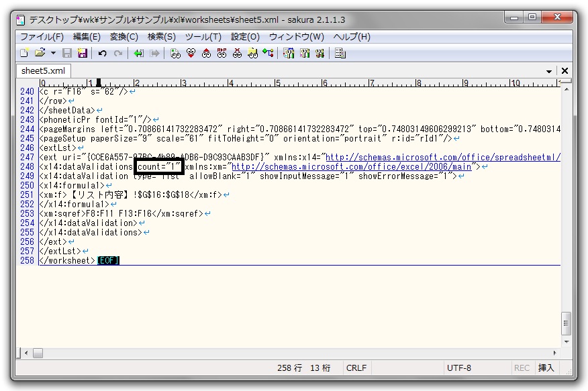Open the Replace (R▸P) icon
The width and height of the screenshot is (588, 391).
222,53
